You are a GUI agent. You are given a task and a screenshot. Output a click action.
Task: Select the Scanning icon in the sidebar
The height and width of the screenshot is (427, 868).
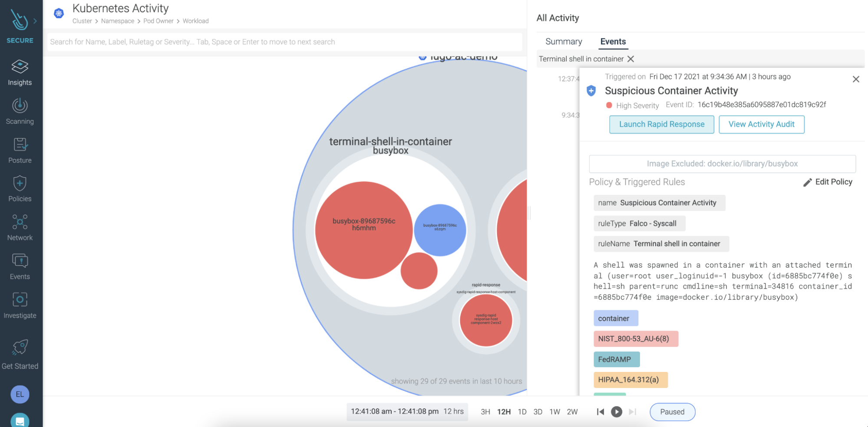pos(20,106)
